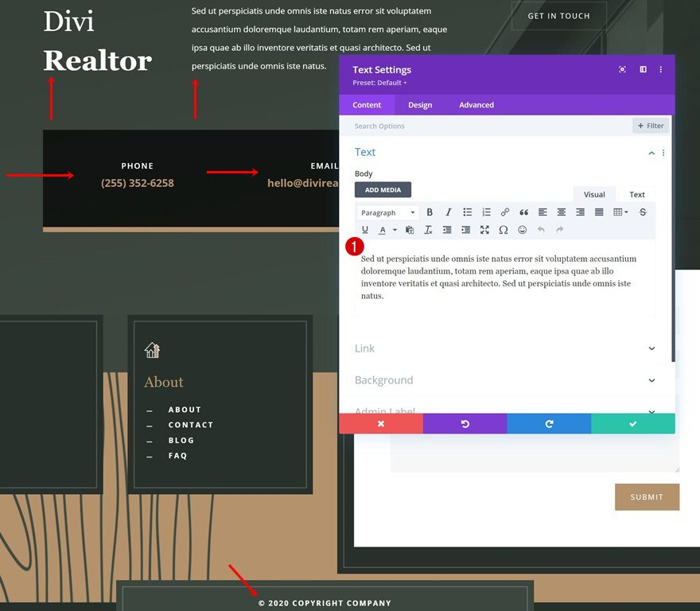Toggle bold formatting in the text editor
Image resolution: width=700 pixels, height=611 pixels.
point(430,212)
